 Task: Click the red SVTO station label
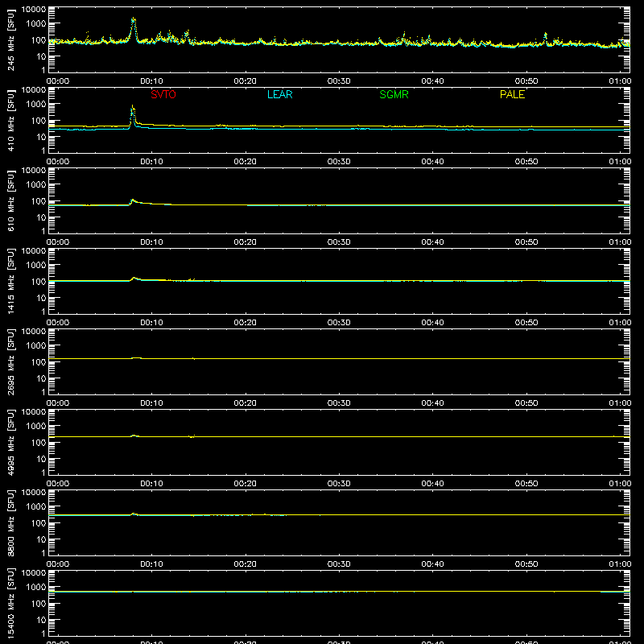point(163,94)
